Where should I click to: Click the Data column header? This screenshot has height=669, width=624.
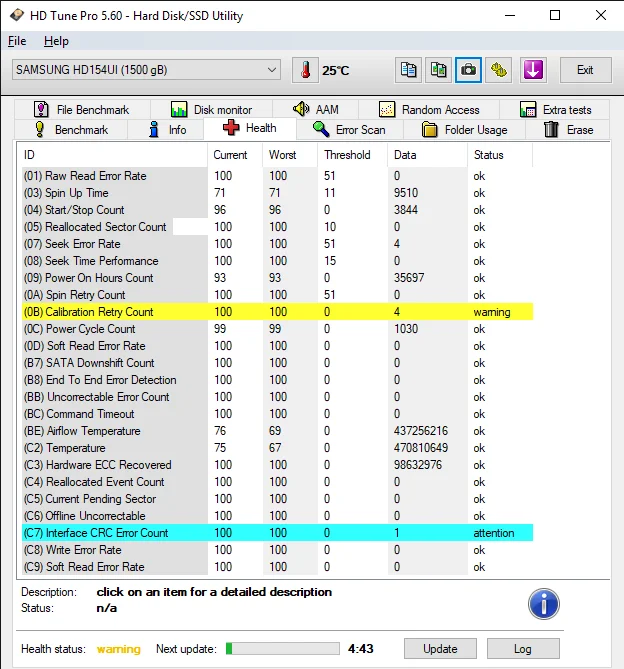[428, 155]
